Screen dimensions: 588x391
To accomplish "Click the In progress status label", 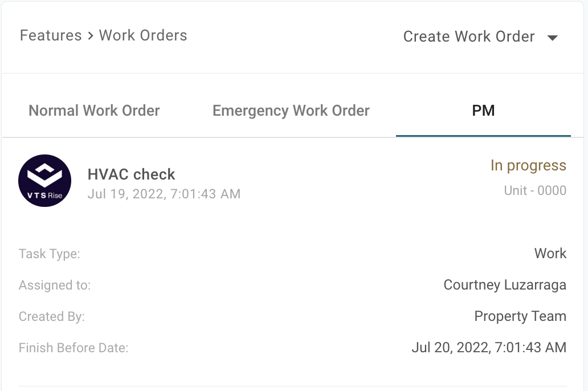I will coord(528,166).
